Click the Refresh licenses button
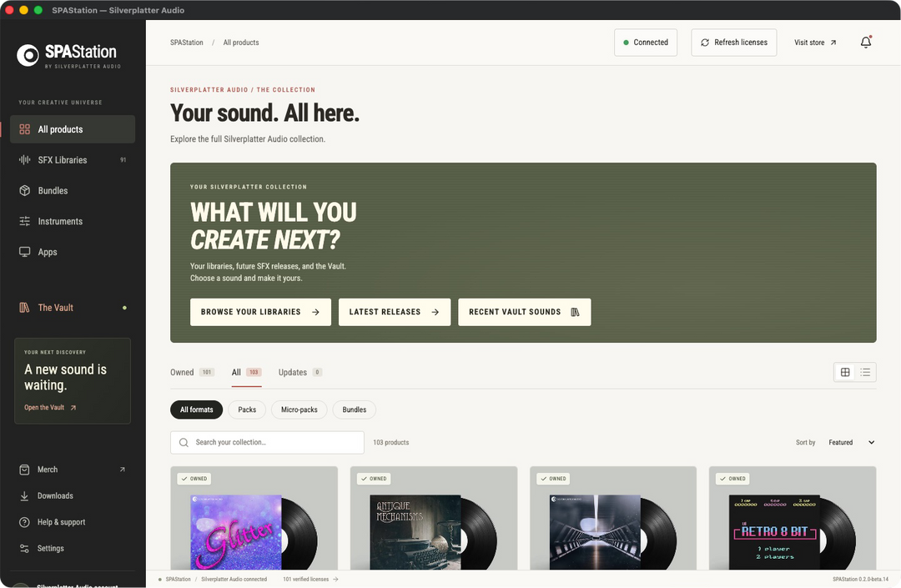The width and height of the screenshot is (901, 588). 734,43
